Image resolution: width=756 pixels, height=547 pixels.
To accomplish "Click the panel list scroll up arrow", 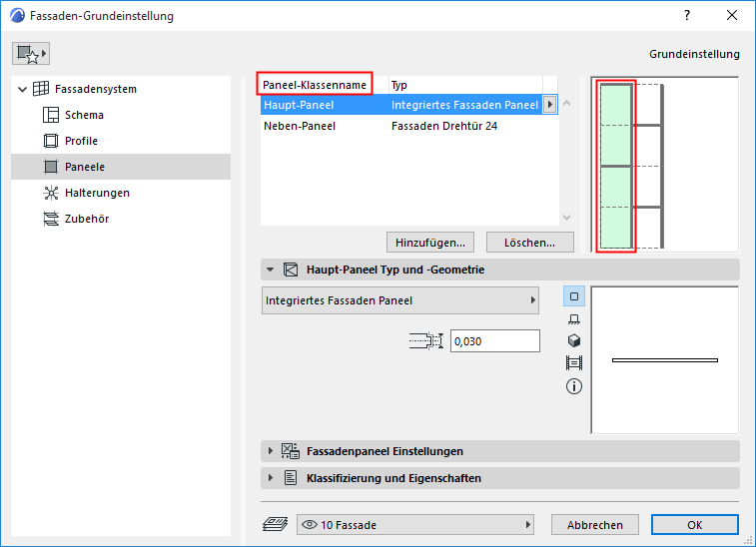I will pos(567,103).
